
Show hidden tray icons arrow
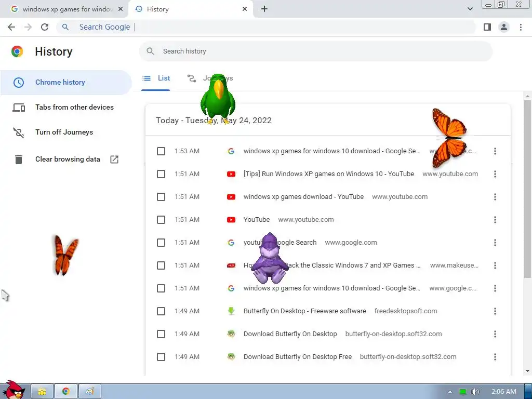[x=450, y=392]
